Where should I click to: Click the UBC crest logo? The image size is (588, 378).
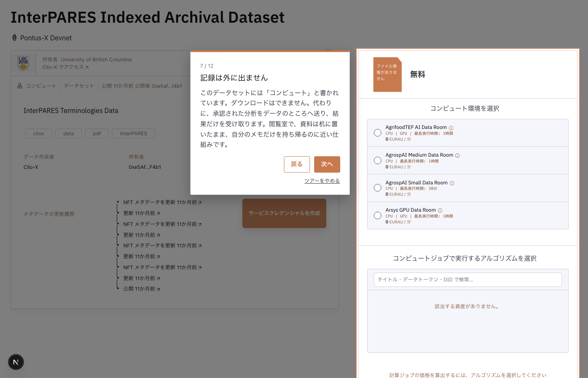pyautogui.click(x=24, y=63)
